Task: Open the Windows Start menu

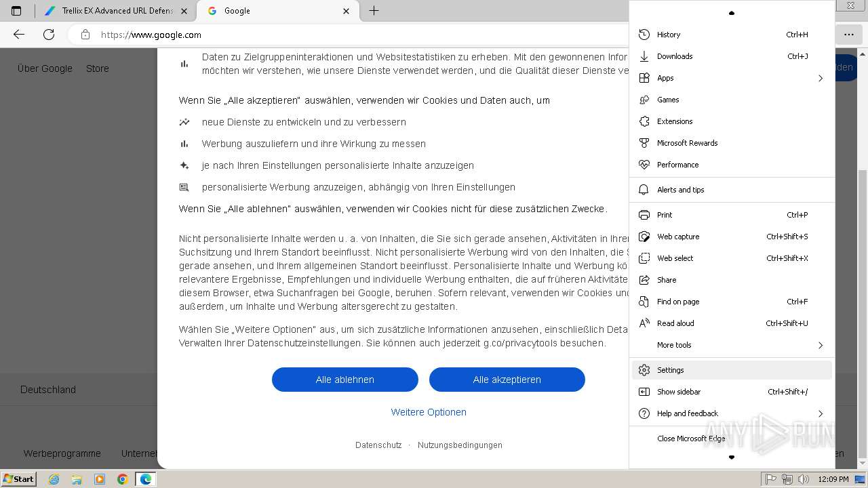Action: pyautogui.click(x=19, y=479)
